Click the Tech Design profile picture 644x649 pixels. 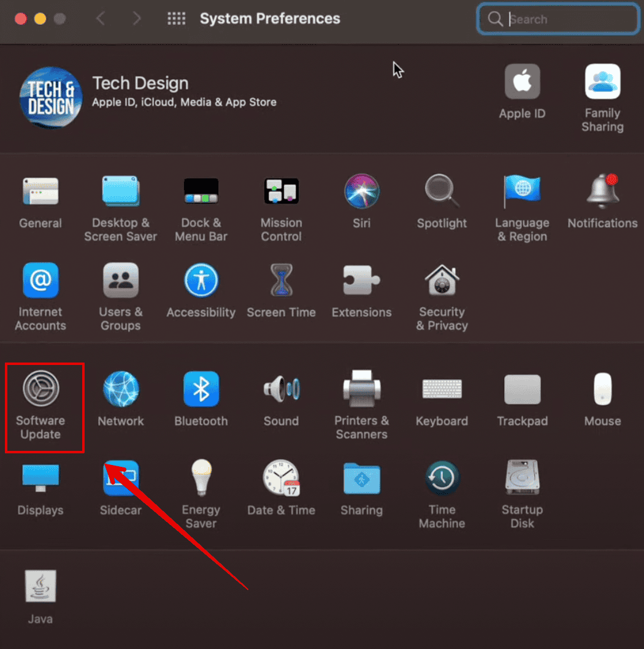point(51,98)
